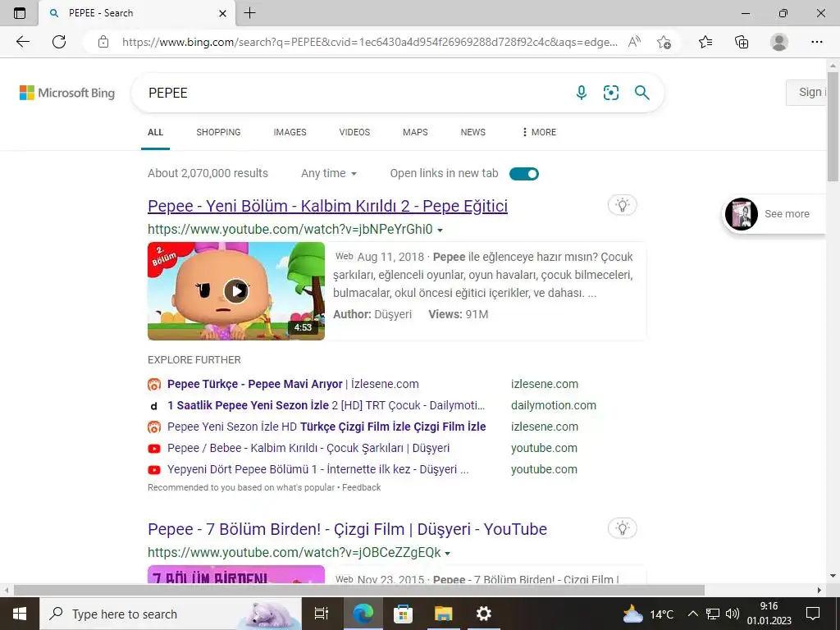
Task: Reload the page with the Refresh icon
Action: (x=59, y=42)
